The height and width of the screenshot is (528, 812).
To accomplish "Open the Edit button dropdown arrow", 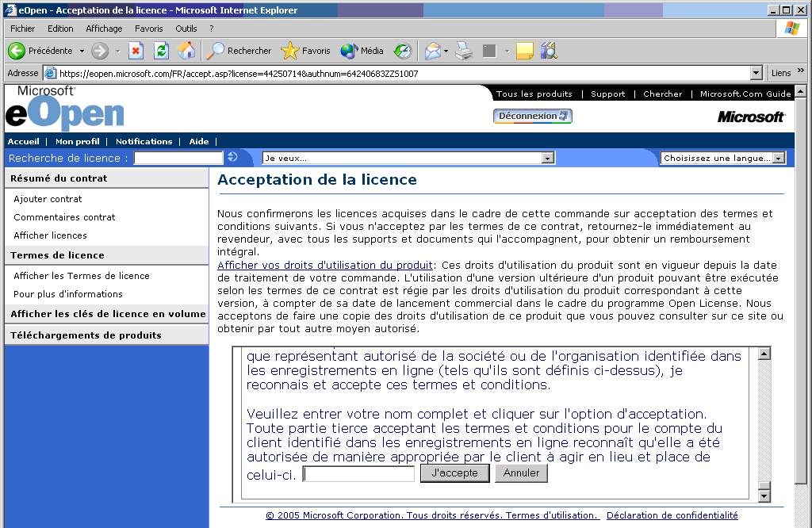I will (x=507, y=52).
